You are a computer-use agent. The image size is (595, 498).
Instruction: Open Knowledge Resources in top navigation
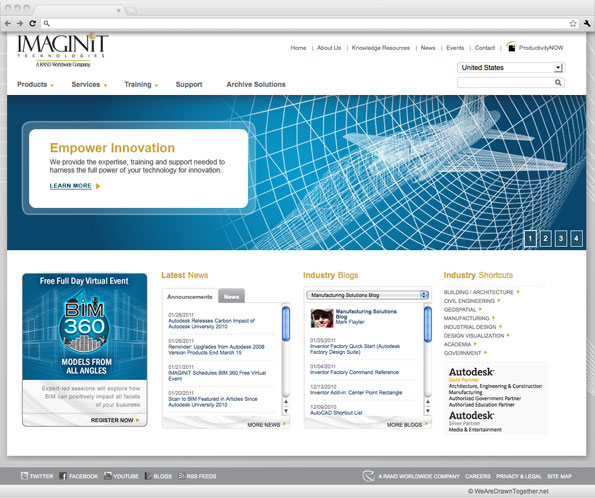(381, 48)
